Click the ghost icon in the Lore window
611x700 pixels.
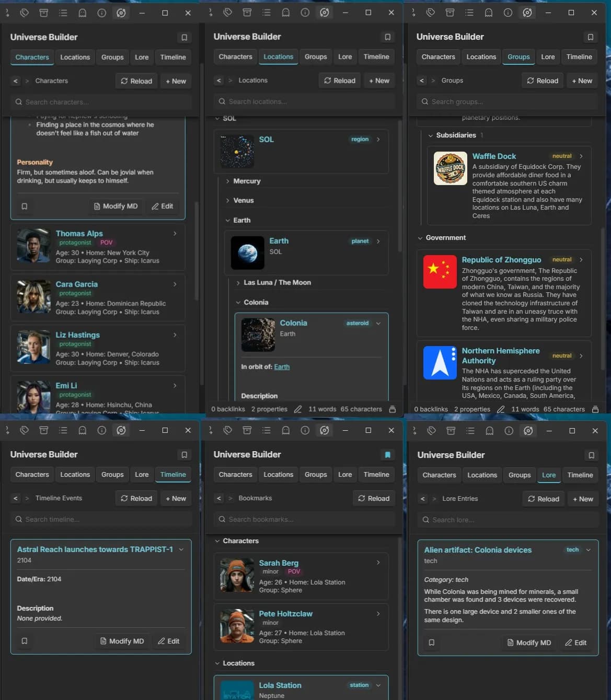click(490, 431)
